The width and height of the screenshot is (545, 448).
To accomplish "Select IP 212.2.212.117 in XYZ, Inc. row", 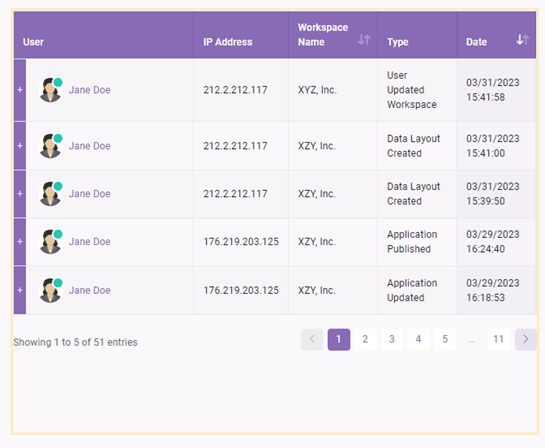I will (235, 90).
